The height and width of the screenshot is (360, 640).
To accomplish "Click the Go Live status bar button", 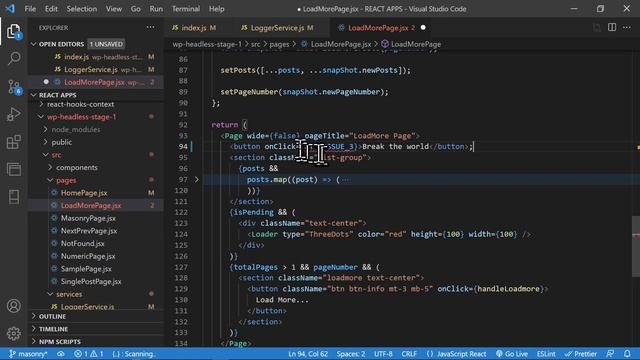I will (512, 354).
